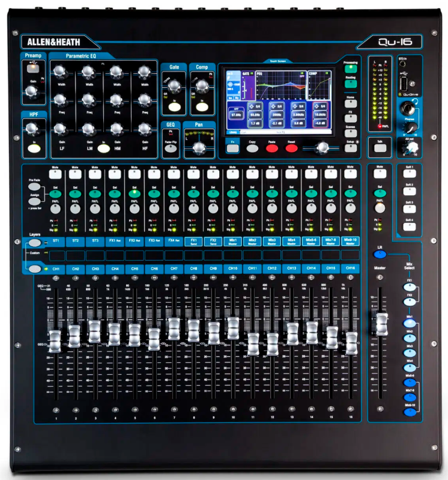Tap the COMP curve block on touchscreen

coord(319,86)
